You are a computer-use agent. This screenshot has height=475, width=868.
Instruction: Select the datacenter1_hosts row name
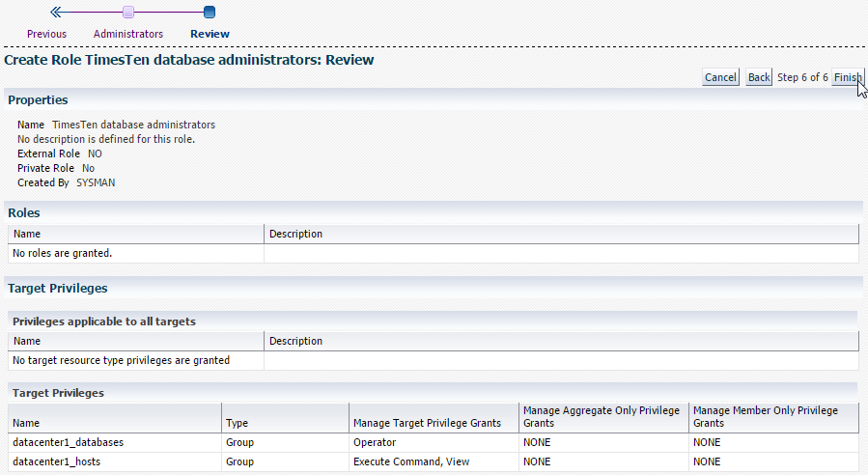tap(56, 461)
